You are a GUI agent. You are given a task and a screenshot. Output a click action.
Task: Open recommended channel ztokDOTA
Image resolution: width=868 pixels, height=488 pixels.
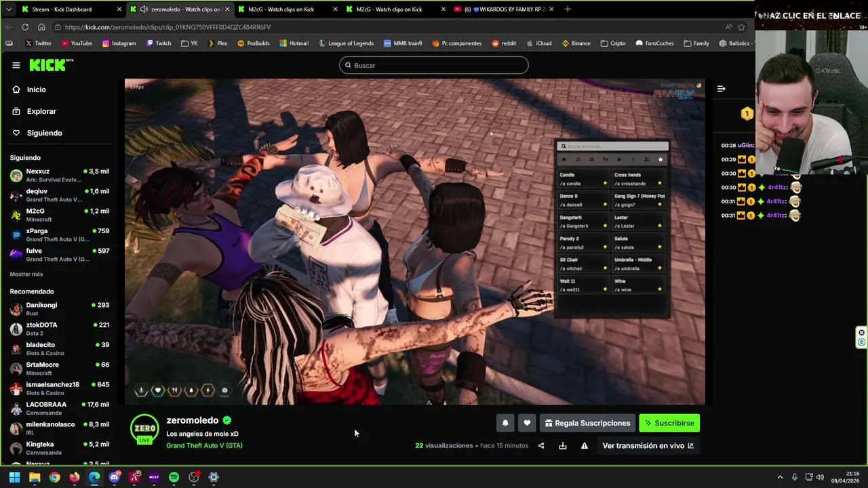pos(60,329)
